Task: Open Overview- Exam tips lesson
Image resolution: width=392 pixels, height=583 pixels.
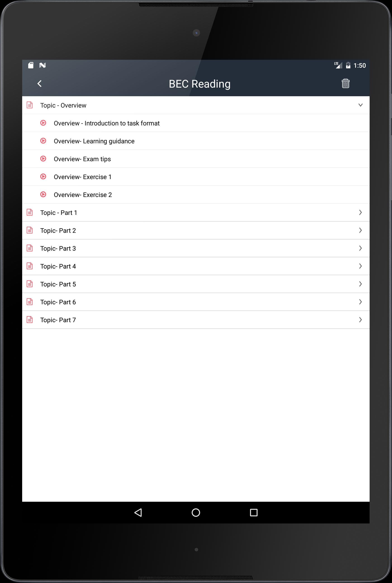Action: (196, 159)
